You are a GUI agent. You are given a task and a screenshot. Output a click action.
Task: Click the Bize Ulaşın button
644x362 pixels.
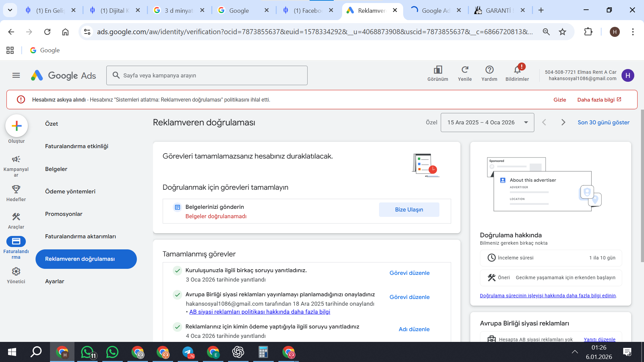[409, 210]
